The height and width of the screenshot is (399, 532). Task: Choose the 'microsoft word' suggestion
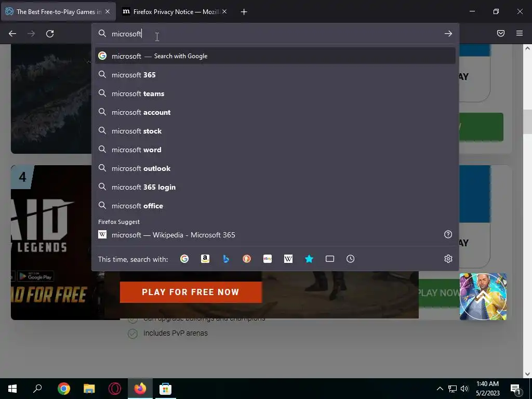(x=275, y=150)
